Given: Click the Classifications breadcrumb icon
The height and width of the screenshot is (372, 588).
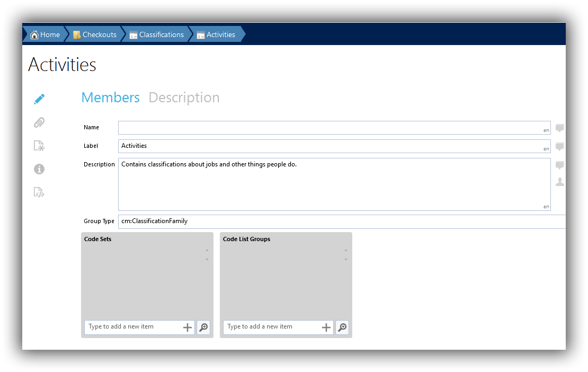Looking at the screenshot, I should coord(133,36).
